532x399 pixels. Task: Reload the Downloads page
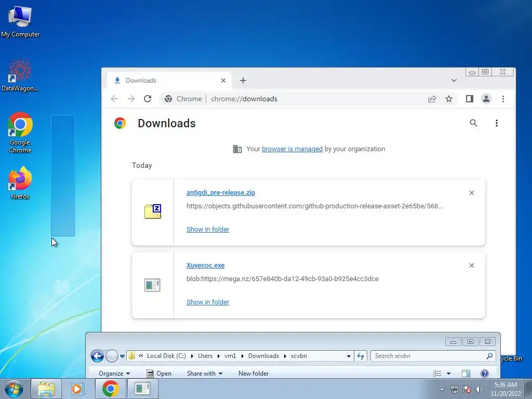click(x=148, y=99)
